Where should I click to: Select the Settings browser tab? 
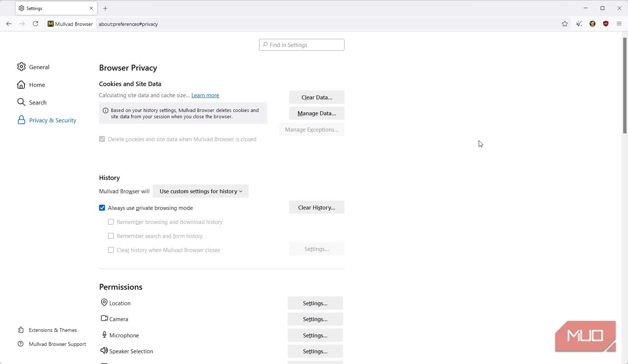coord(56,8)
